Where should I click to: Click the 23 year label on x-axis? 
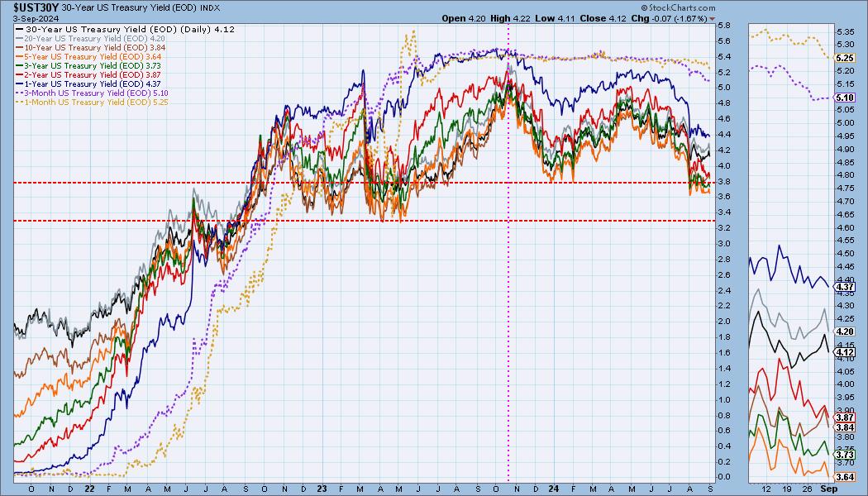[322, 489]
